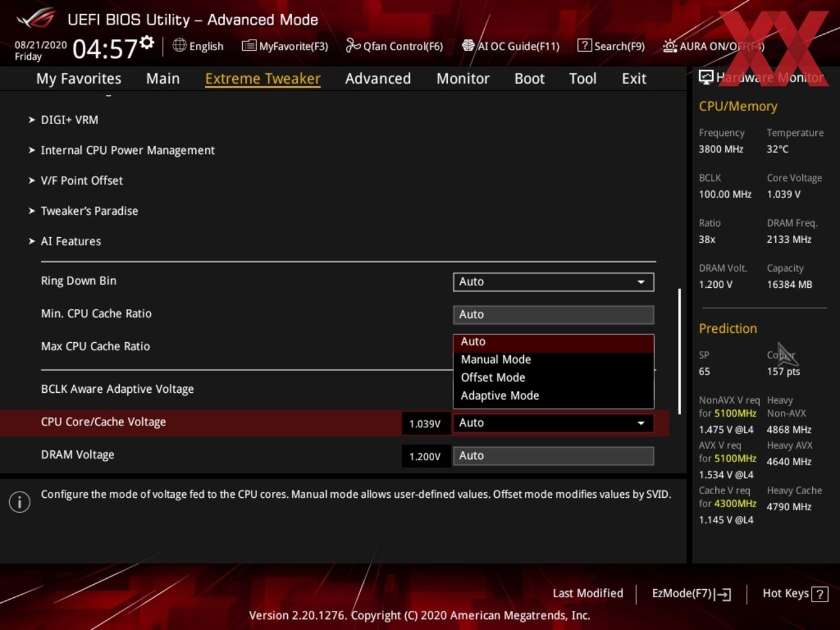Open the Tool tab

582,79
